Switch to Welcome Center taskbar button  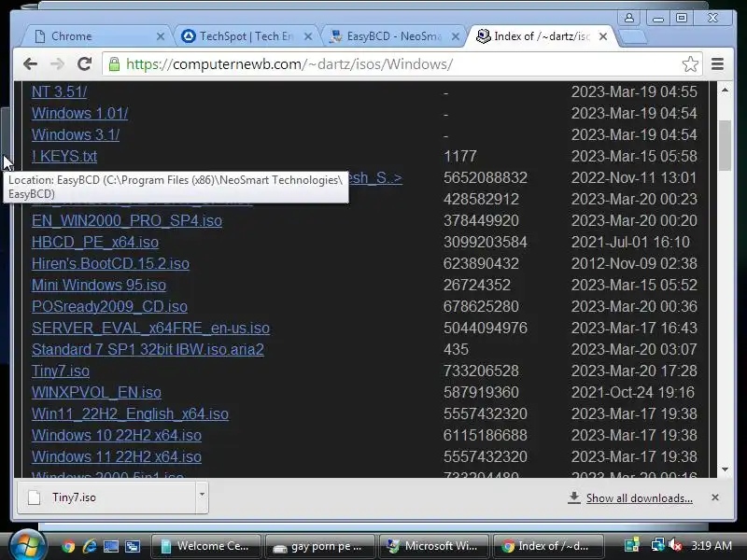tap(205, 546)
